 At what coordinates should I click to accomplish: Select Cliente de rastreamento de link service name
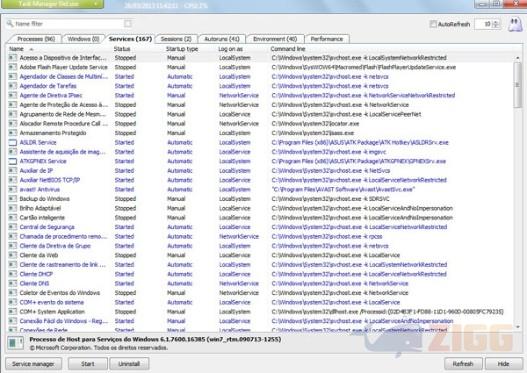(63, 265)
